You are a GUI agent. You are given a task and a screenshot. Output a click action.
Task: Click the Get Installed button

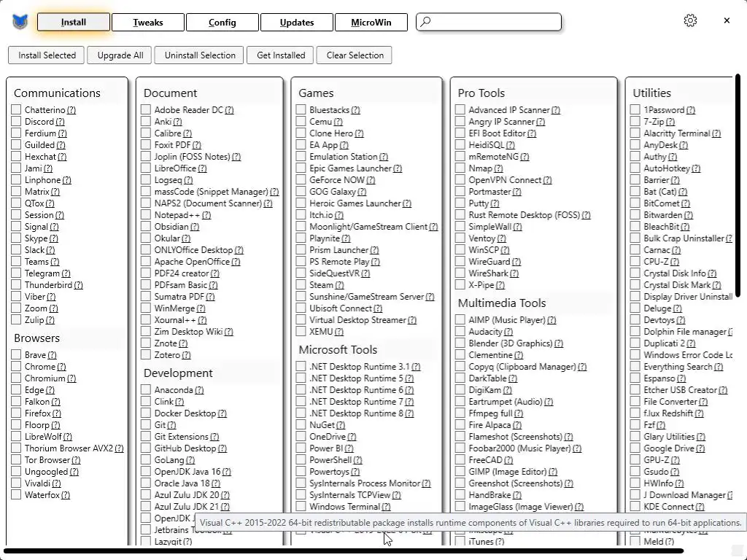point(281,55)
